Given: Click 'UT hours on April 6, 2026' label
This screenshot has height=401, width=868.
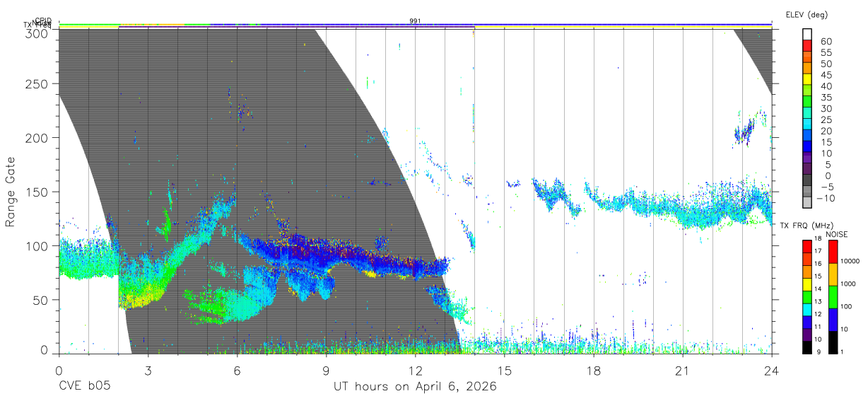Looking at the screenshot, I should (x=415, y=387).
